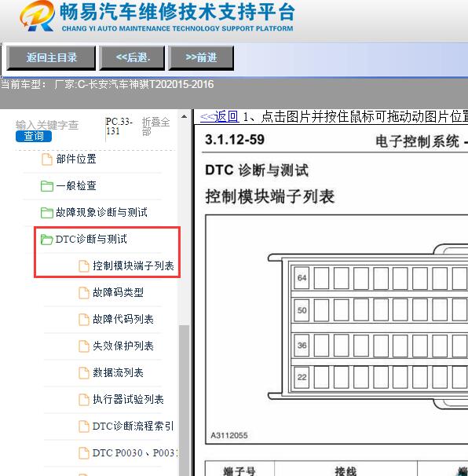Click the page icon beside 执行器试验列表
The width and height of the screenshot is (468, 476).
[x=84, y=400]
